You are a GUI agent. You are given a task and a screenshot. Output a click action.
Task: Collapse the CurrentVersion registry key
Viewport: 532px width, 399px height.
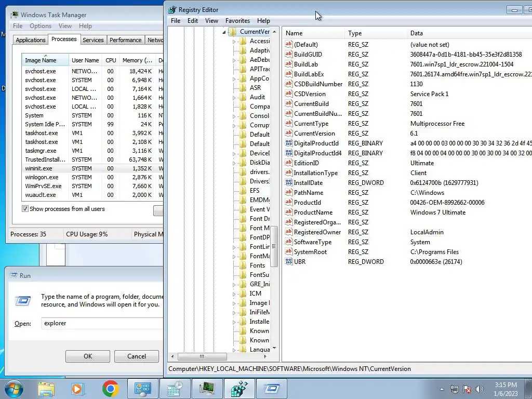[x=224, y=32]
